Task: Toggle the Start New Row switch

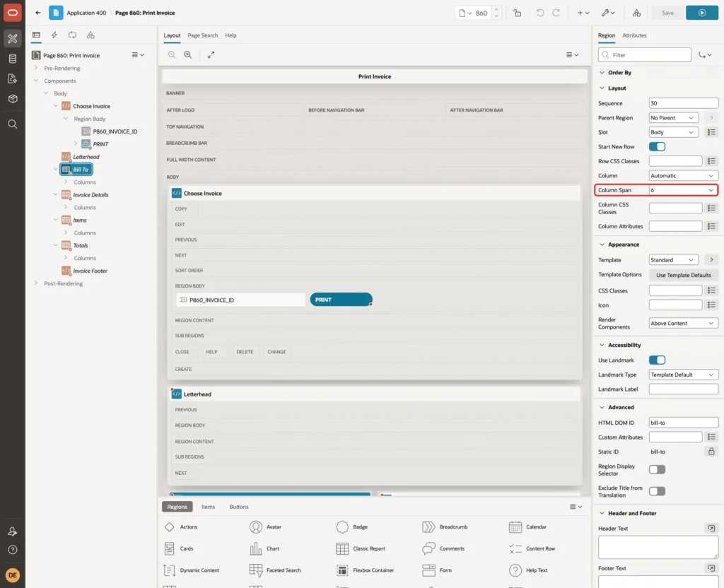Action: point(657,147)
